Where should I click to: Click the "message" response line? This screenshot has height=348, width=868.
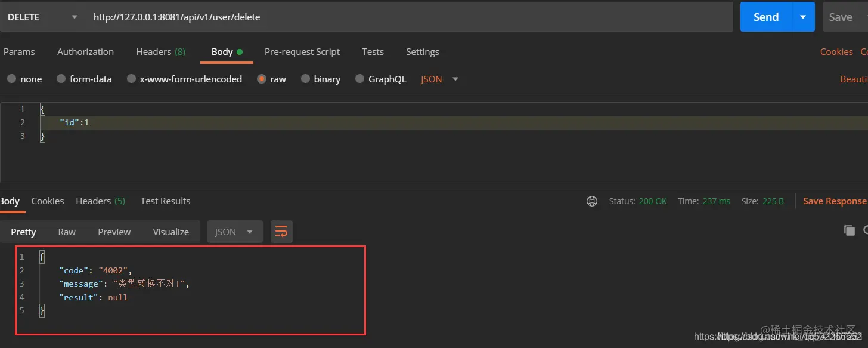(x=124, y=284)
